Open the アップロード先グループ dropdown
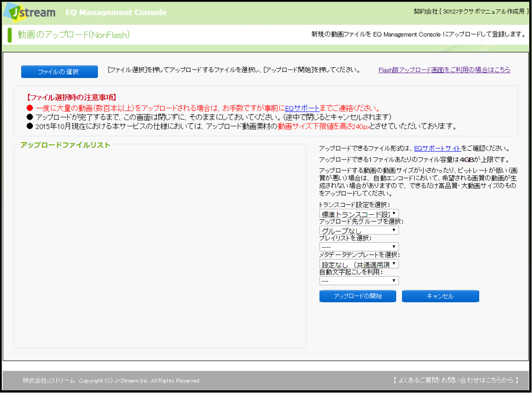The image size is (532, 393). 359,230
